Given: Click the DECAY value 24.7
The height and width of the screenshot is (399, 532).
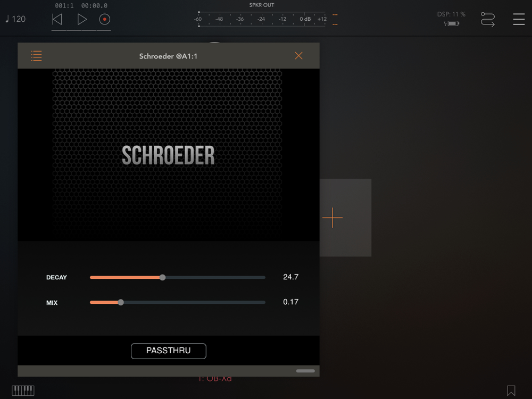Looking at the screenshot, I should [291, 277].
